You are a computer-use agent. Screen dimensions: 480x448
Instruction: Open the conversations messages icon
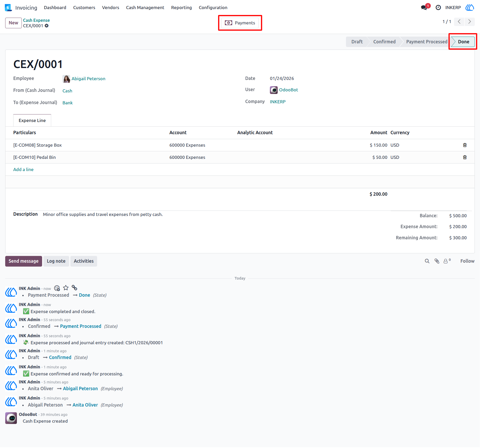tap(424, 8)
